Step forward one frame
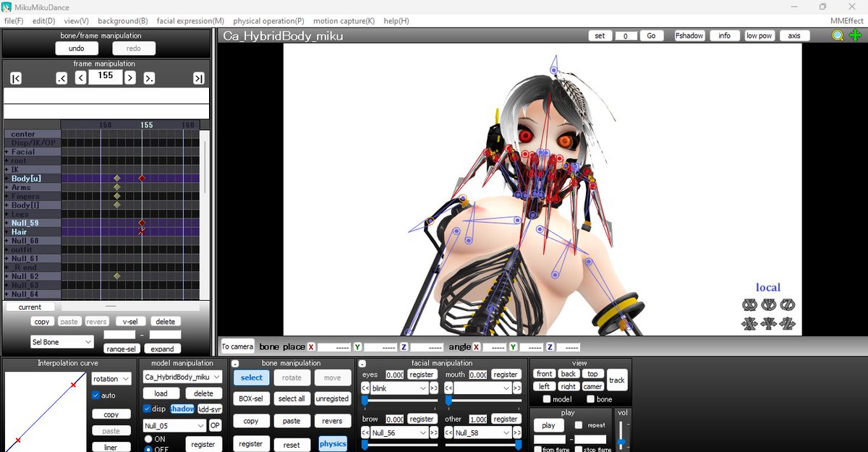Image resolution: width=868 pixels, height=452 pixels. click(x=129, y=78)
